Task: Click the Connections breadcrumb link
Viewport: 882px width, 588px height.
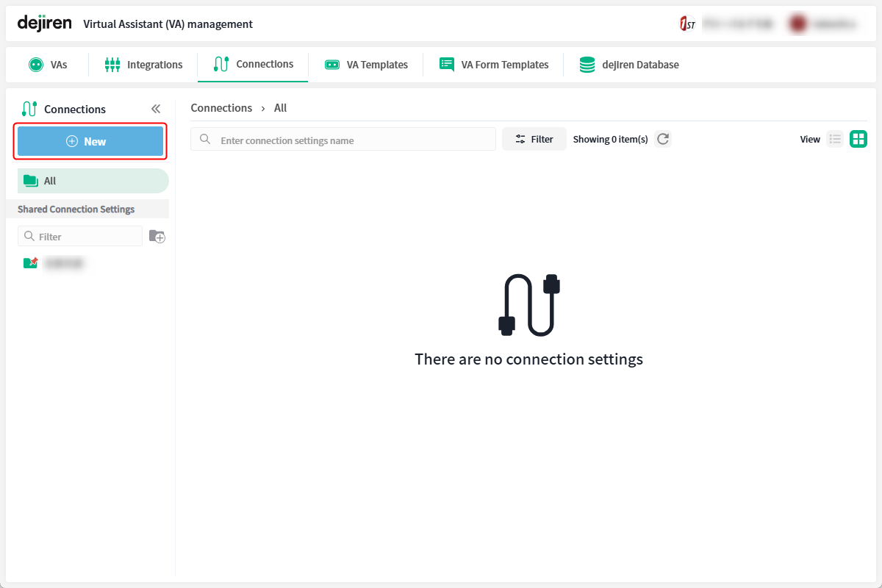Action: click(221, 108)
